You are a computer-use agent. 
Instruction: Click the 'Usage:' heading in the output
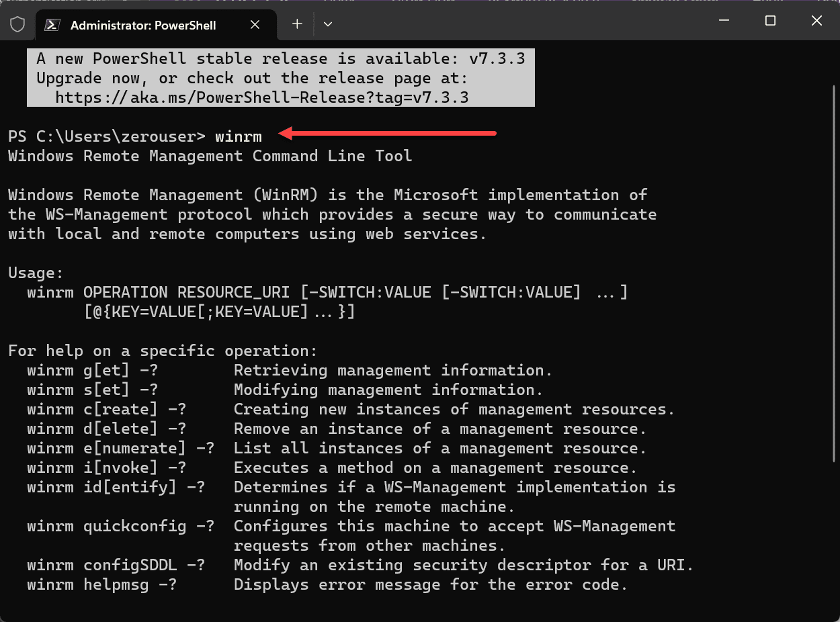point(36,273)
